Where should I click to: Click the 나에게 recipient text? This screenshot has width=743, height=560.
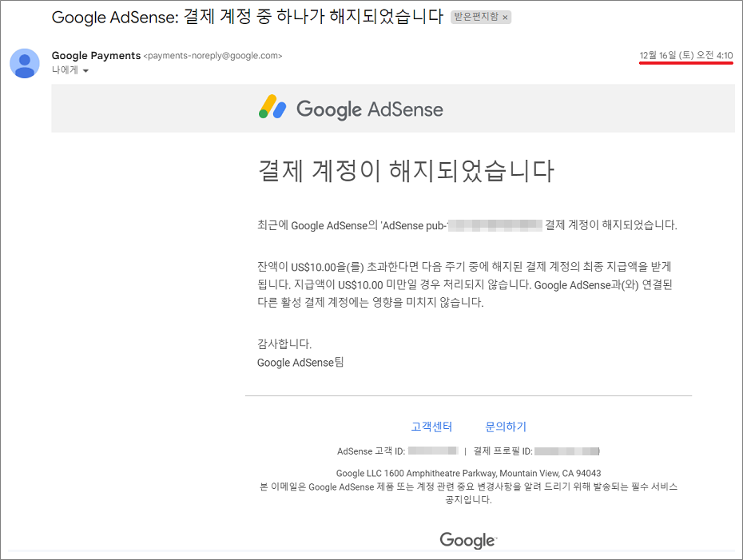(x=65, y=70)
